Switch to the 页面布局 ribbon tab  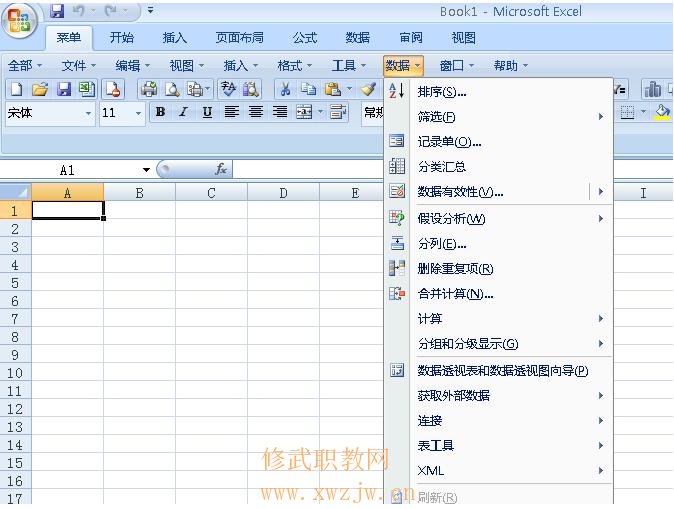pyautogui.click(x=239, y=38)
